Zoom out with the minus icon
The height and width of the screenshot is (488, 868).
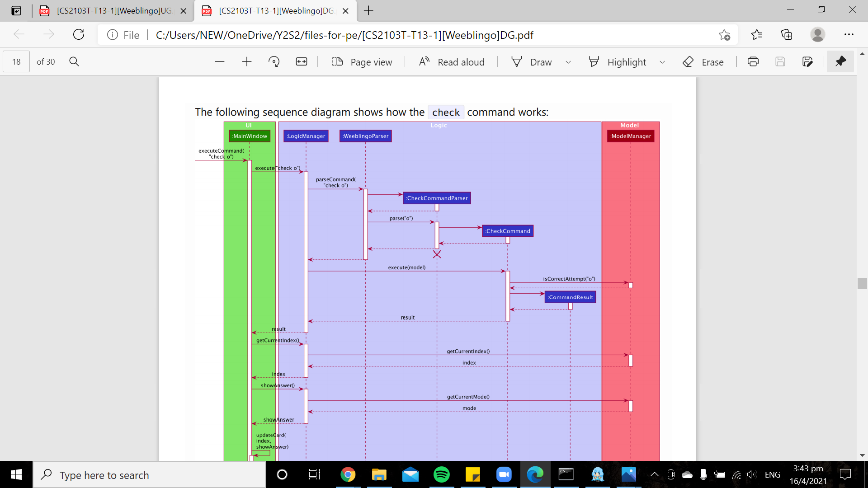tap(220, 62)
